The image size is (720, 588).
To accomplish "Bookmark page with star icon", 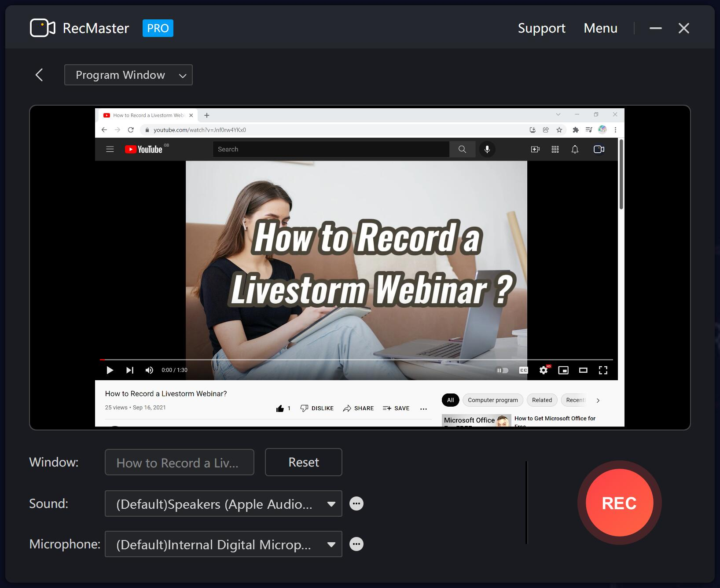I will pyautogui.click(x=559, y=130).
